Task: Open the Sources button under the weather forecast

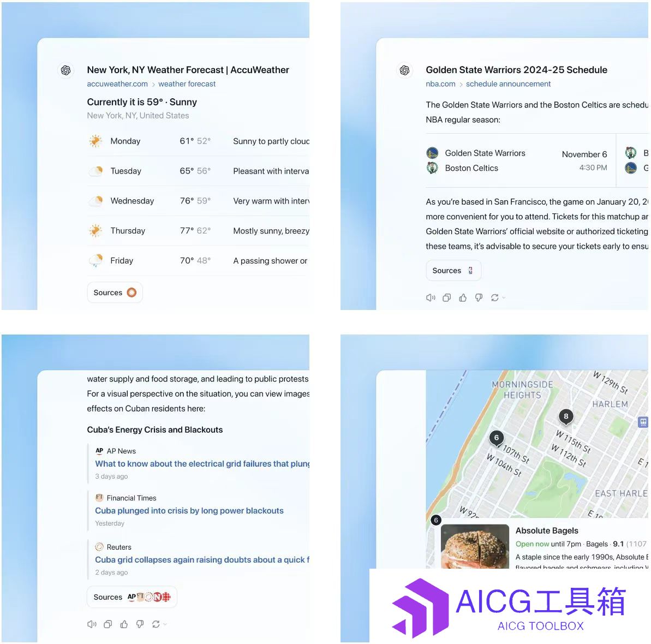Action: coord(115,293)
